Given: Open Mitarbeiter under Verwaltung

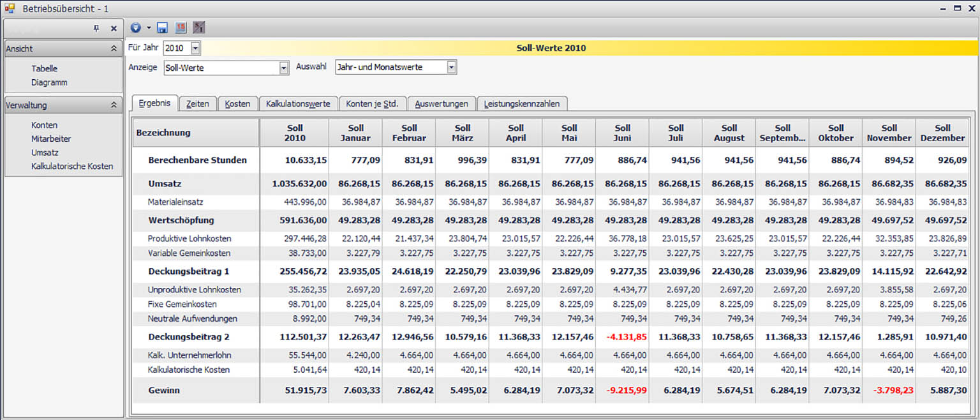Looking at the screenshot, I should tap(51, 139).
